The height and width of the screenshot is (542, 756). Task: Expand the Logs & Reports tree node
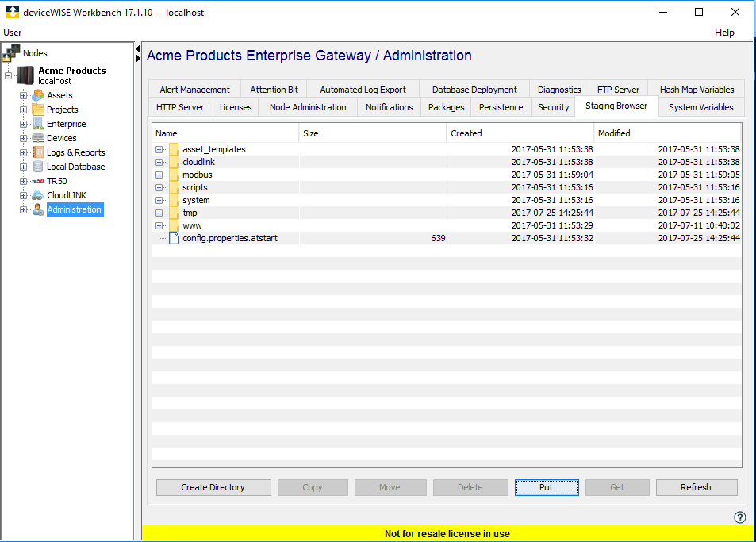(x=23, y=152)
